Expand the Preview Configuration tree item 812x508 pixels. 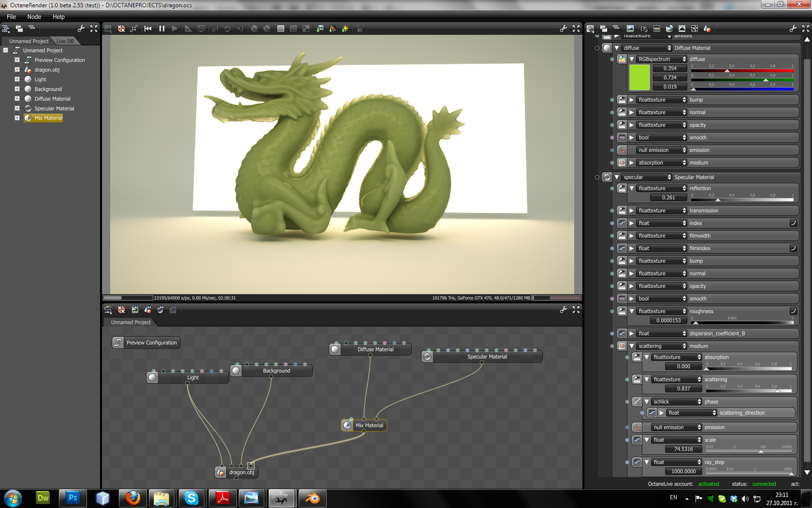tap(17, 60)
